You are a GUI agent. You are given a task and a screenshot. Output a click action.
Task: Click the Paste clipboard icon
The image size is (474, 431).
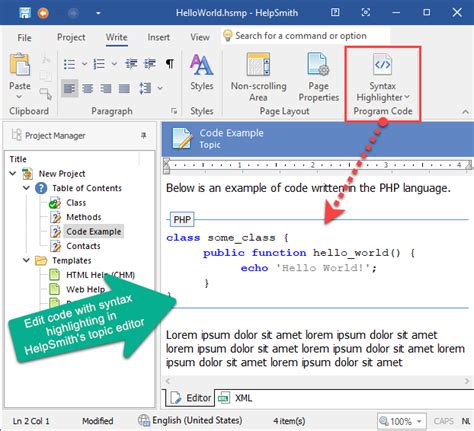coord(20,64)
